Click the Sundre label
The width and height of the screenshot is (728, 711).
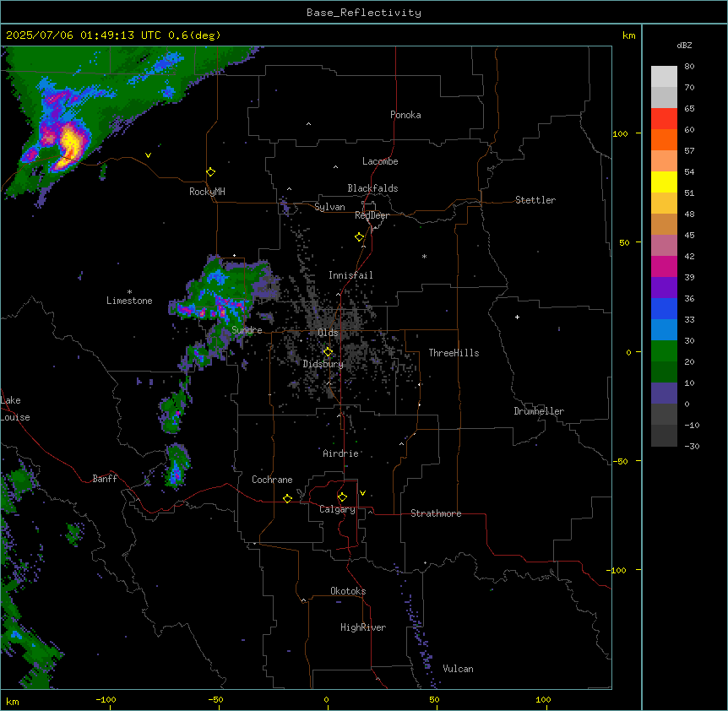pos(247,330)
